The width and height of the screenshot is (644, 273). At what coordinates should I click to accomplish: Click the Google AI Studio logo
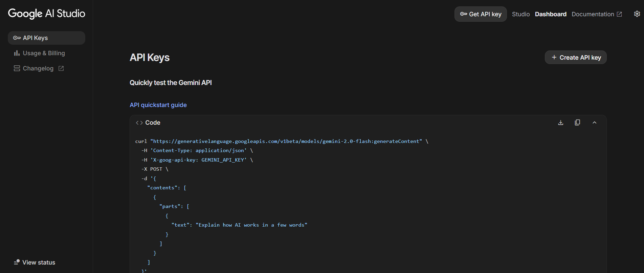[47, 14]
